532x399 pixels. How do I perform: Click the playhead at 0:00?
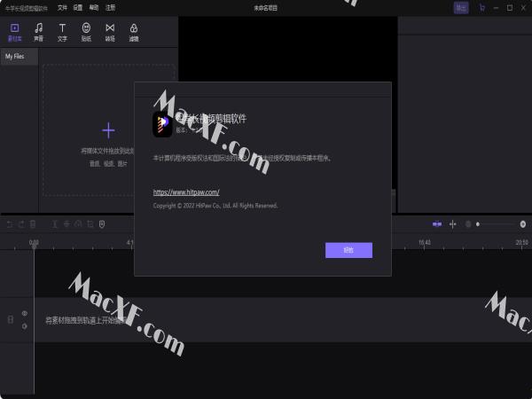(34, 246)
